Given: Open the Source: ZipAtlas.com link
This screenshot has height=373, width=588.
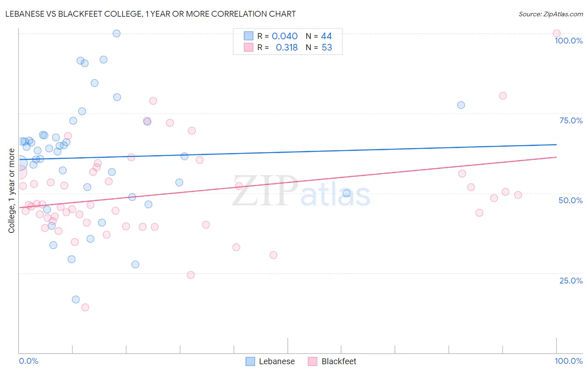Looking at the screenshot, I should point(551,14).
